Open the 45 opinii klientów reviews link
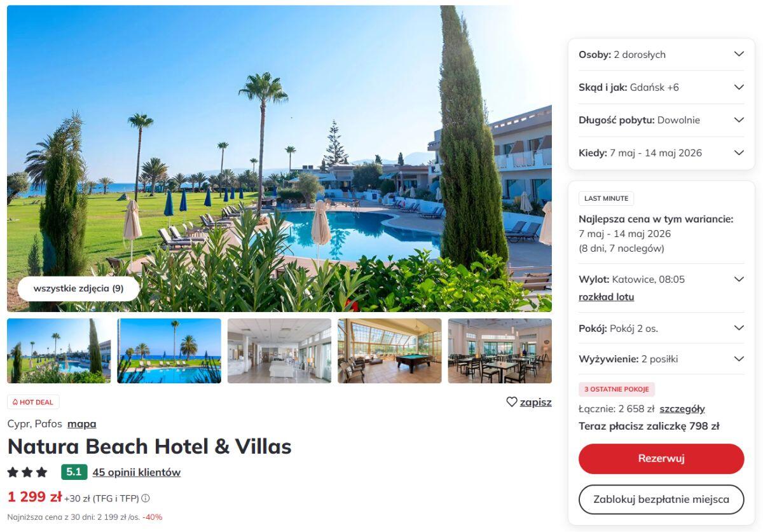This screenshot has height=532, width=763. tap(137, 472)
